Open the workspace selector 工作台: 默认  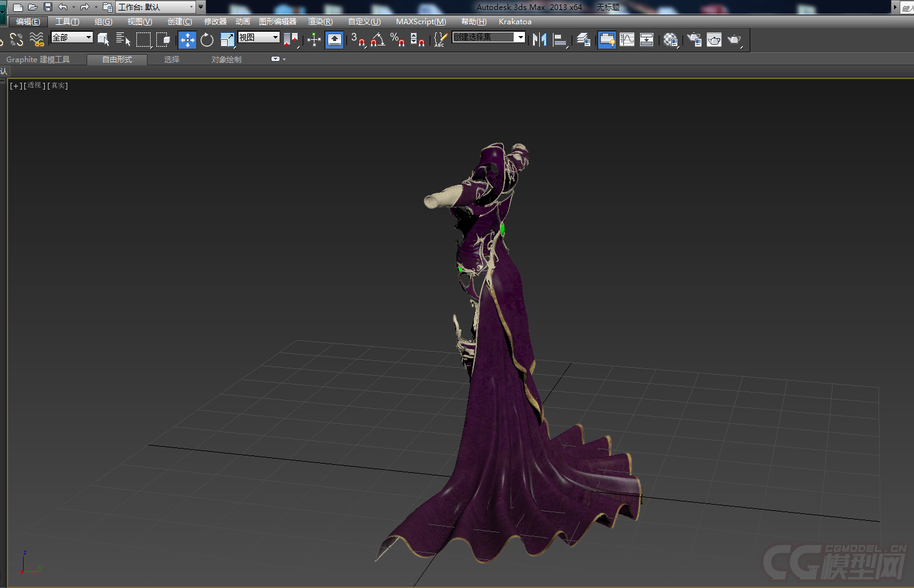point(156,7)
